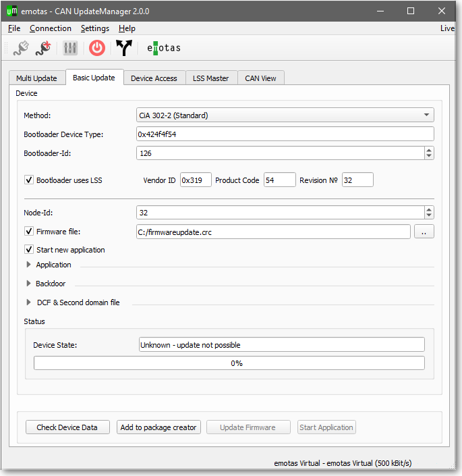
Task: Click the UM application icon in title bar
Action: pyautogui.click(x=11, y=11)
